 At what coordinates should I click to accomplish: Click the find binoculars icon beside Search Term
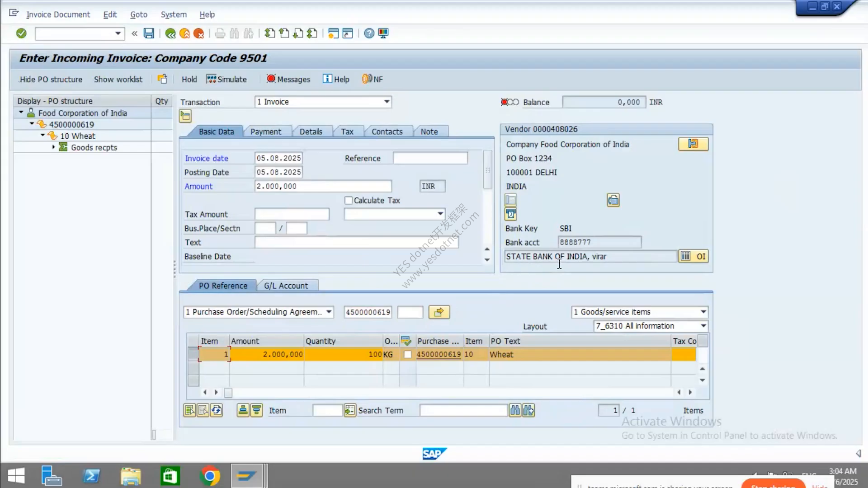pos(515,410)
